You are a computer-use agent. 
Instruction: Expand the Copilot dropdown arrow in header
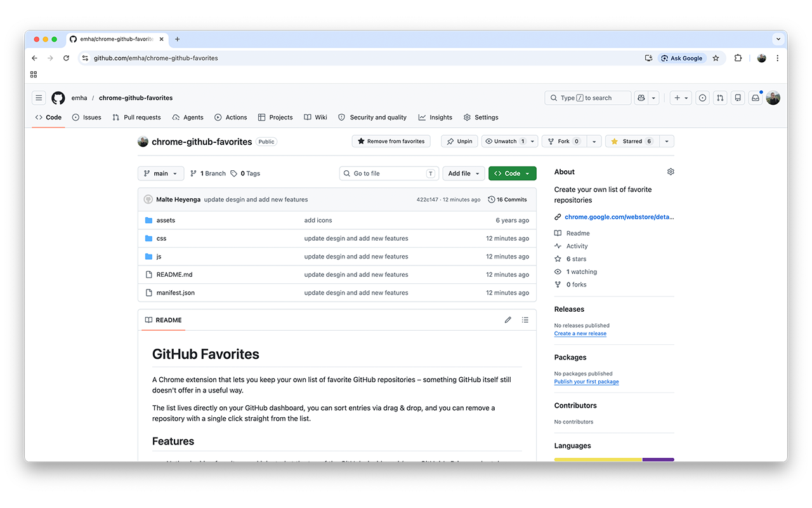coord(654,98)
